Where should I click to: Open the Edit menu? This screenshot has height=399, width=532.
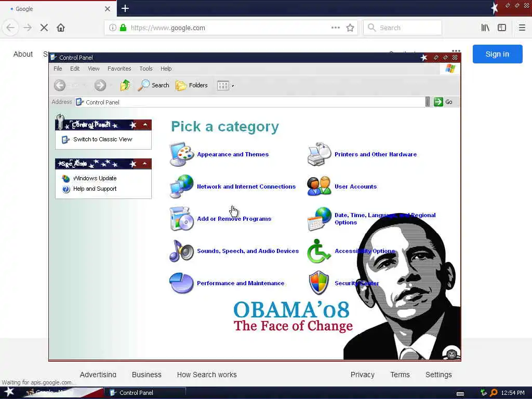coord(75,69)
